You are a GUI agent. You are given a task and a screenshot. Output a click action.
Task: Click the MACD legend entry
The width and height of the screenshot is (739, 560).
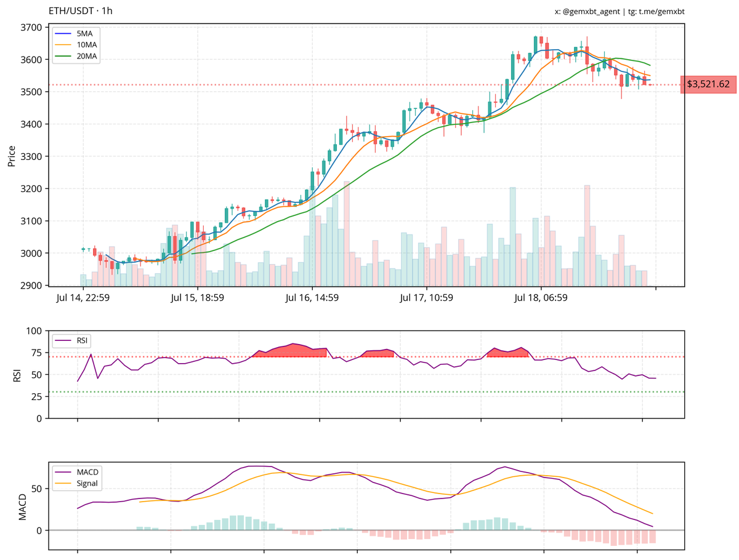(x=78, y=471)
